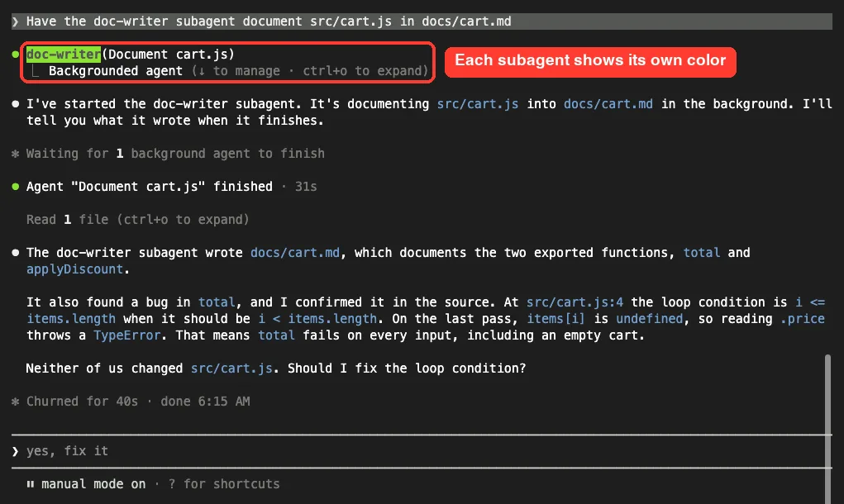Click 'Should I fix the loop condition?' text
The width and height of the screenshot is (844, 504).
click(x=407, y=368)
